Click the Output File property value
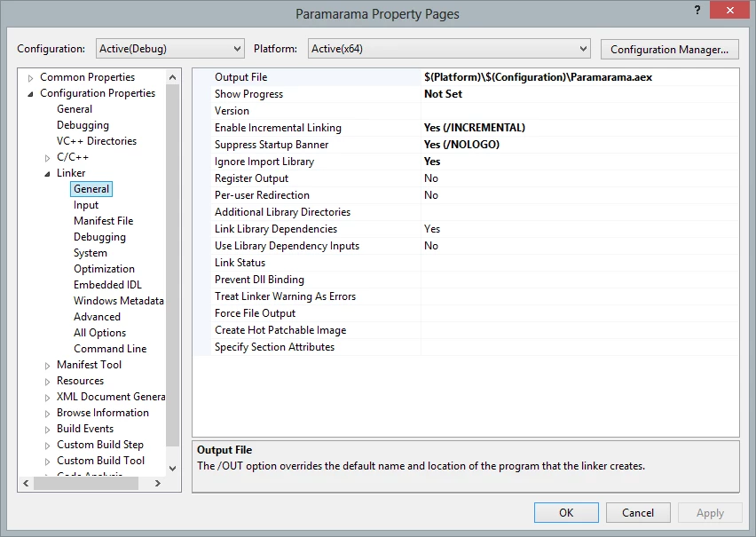 [579, 77]
